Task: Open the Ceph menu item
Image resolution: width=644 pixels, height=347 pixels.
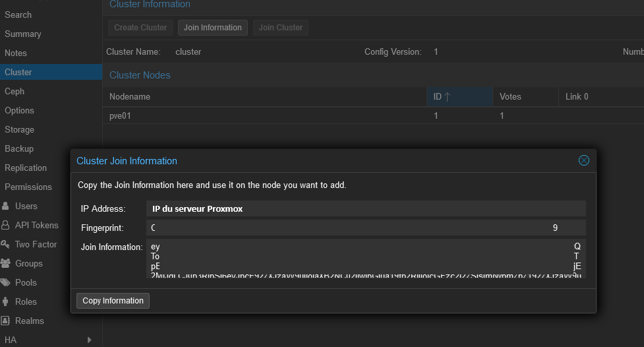Action: [15, 91]
